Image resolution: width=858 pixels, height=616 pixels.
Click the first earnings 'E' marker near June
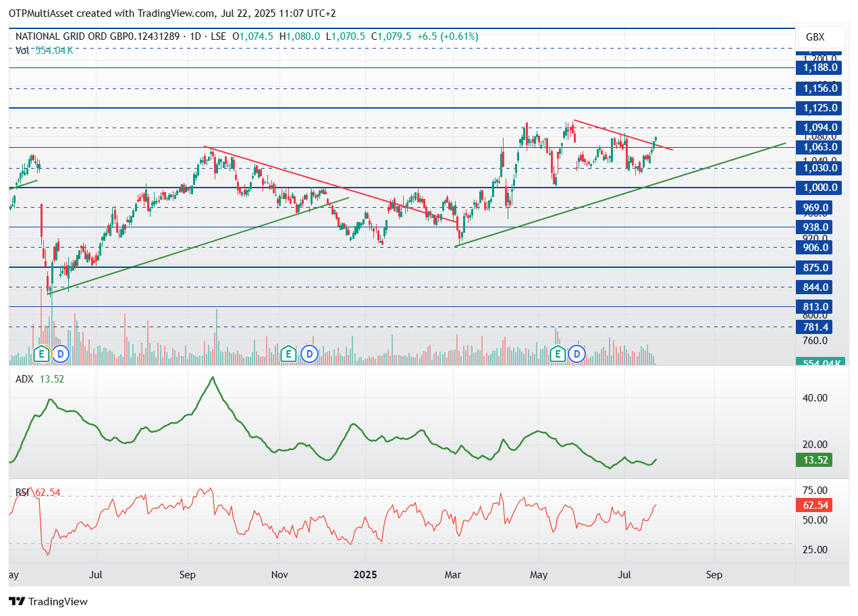coord(43,353)
